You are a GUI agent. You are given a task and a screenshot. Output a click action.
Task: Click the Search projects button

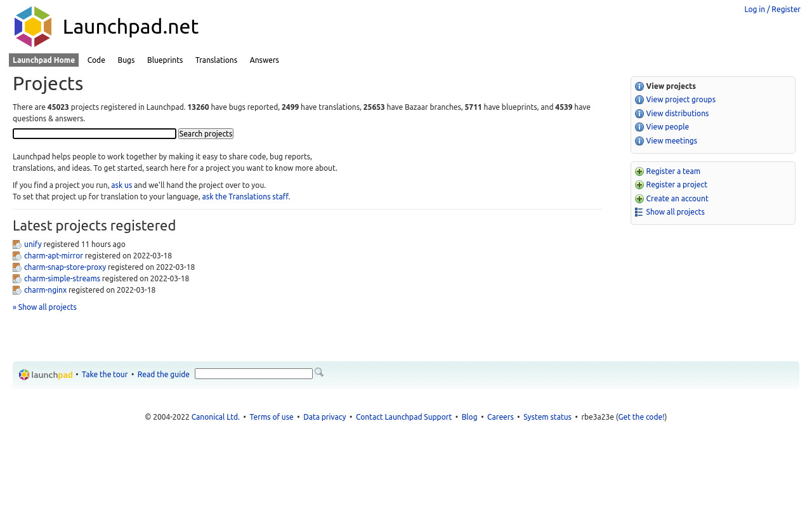(x=206, y=133)
